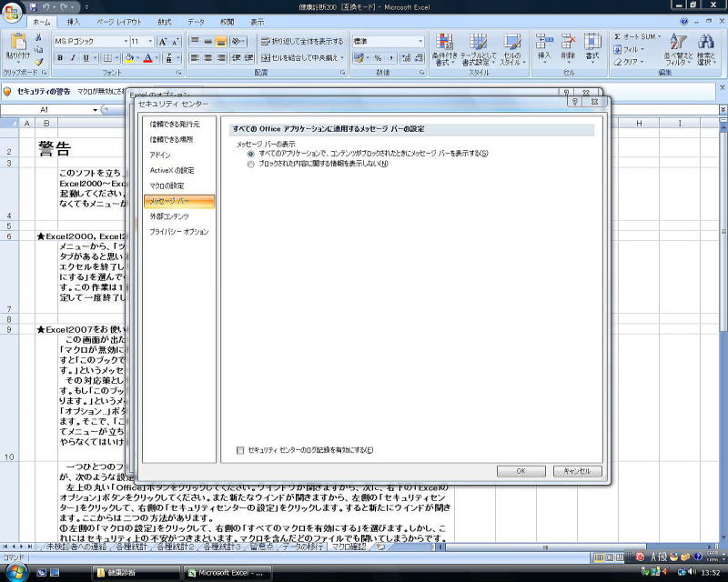Click the Windows Start orb
728x582 pixels.
(17, 572)
